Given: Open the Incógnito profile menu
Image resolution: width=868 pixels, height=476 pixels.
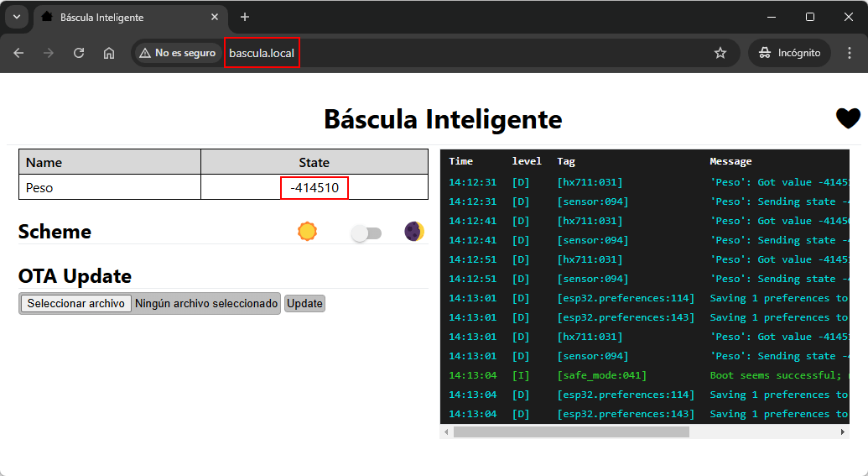Looking at the screenshot, I should pyautogui.click(x=789, y=53).
